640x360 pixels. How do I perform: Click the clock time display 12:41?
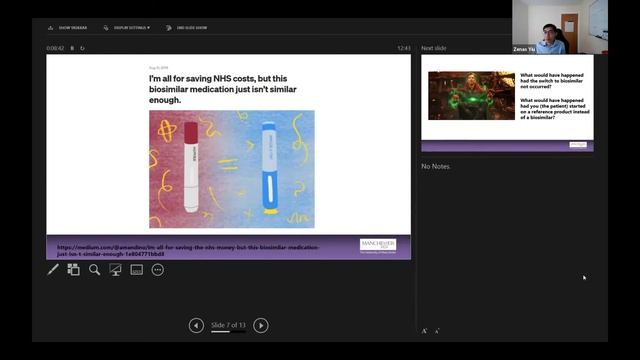404,48
